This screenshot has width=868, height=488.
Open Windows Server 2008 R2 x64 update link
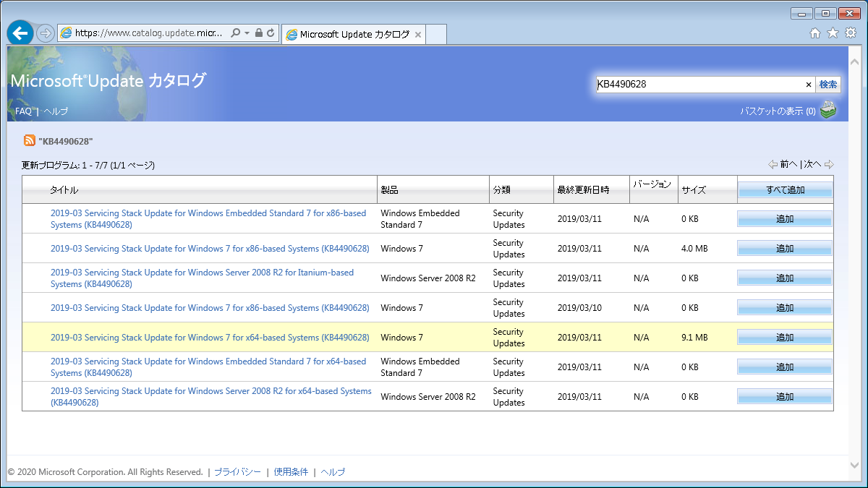(211, 397)
